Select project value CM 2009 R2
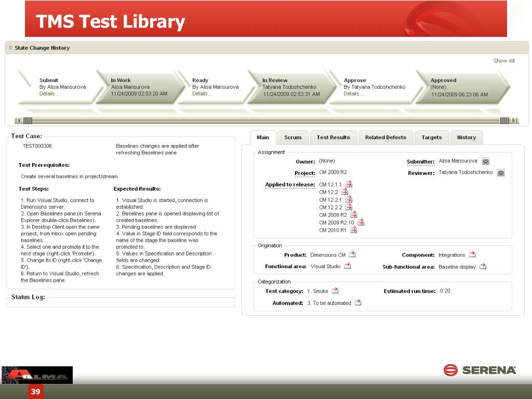The image size is (532, 399). tap(333, 172)
